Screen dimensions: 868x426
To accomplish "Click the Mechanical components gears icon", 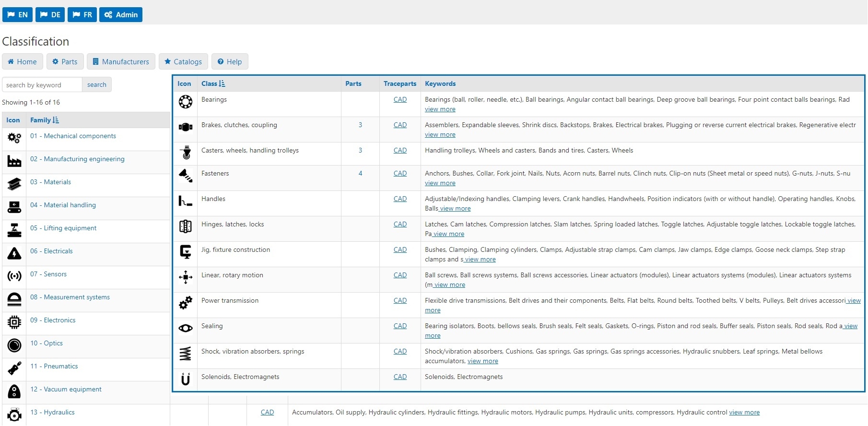I will [x=14, y=138].
